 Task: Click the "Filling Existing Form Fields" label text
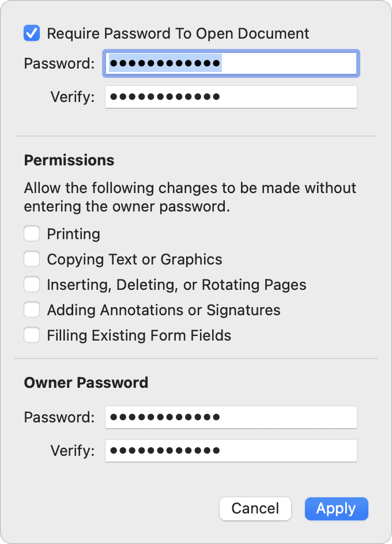[x=139, y=335]
